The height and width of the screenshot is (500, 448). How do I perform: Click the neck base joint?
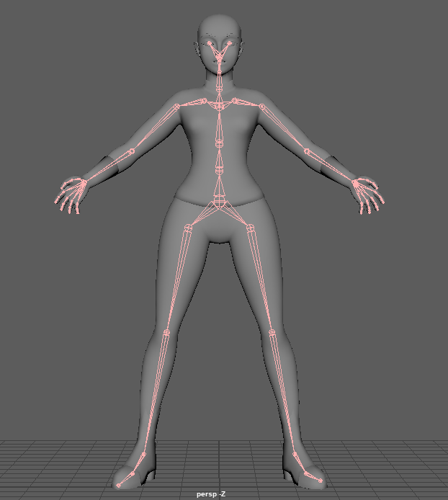pyautogui.click(x=219, y=88)
